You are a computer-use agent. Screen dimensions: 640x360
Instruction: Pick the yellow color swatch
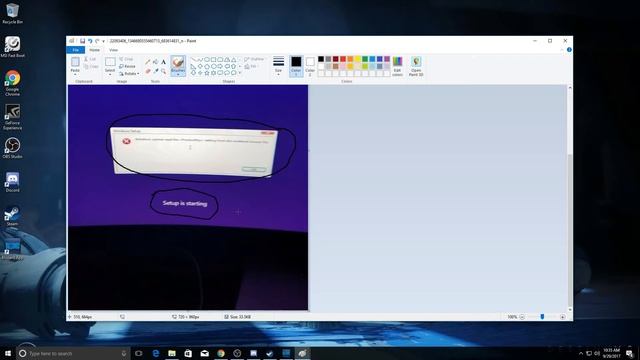tap(358, 59)
